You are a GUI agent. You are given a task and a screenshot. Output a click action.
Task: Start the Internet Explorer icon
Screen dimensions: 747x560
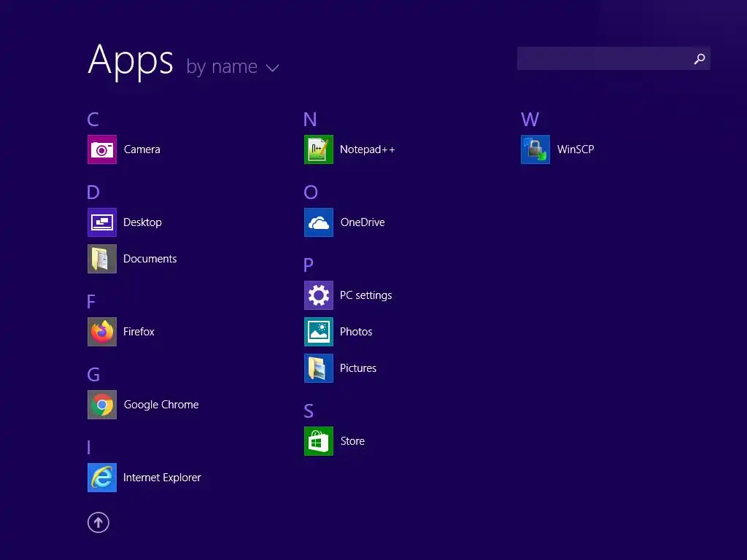click(x=102, y=478)
